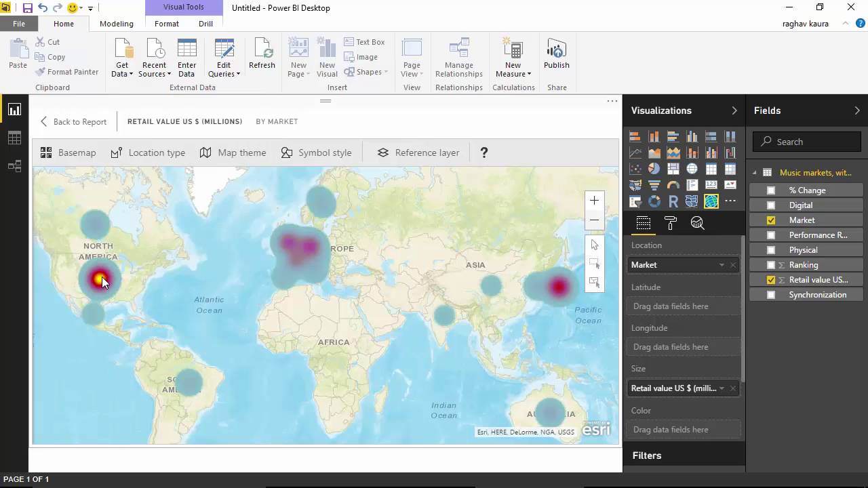Screen dimensions: 868x488
Task: Switch to the Format ribbon tab
Action: coord(167,24)
